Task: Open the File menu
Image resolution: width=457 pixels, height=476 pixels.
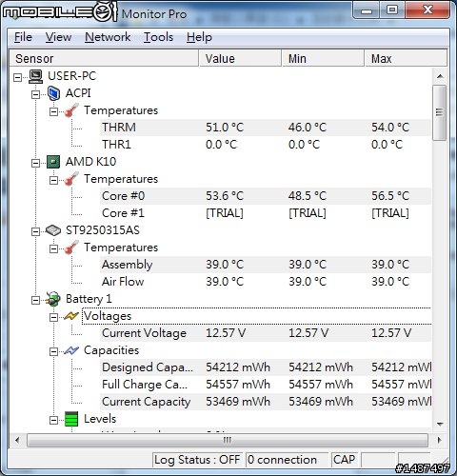Action: point(23,37)
